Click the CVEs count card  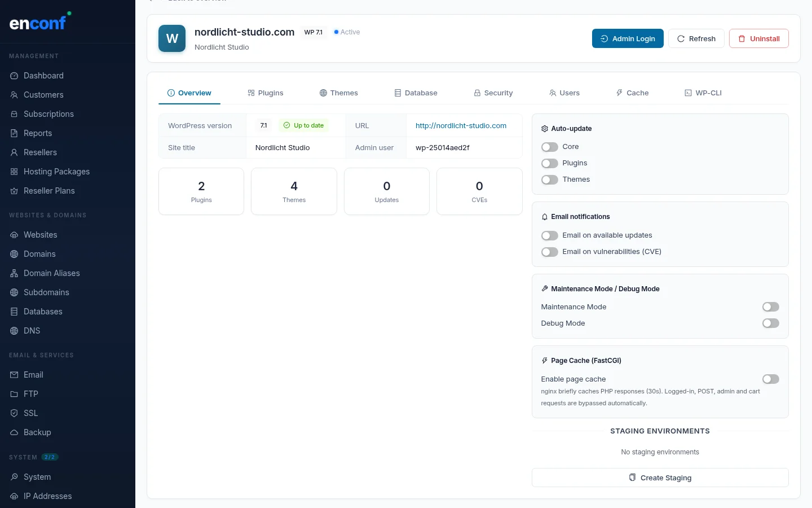[479, 191]
